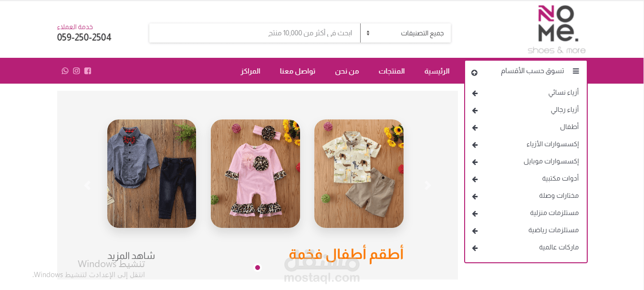Screen dimensions: 644x290
Task: Open the WhatsApp social icon
Action: click(x=65, y=71)
